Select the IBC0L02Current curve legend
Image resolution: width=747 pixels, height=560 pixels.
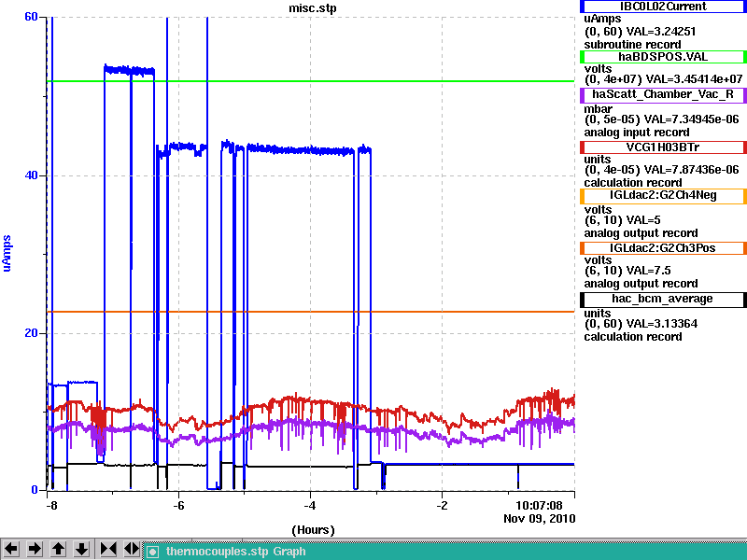tap(663, 7)
